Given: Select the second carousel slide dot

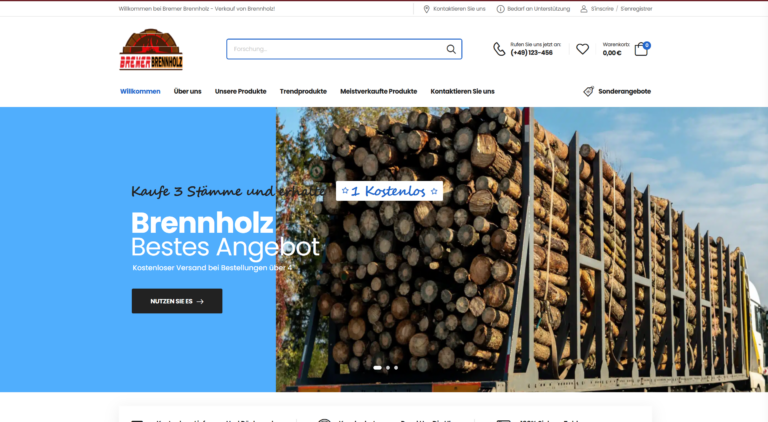Looking at the screenshot, I should [x=388, y=367].
